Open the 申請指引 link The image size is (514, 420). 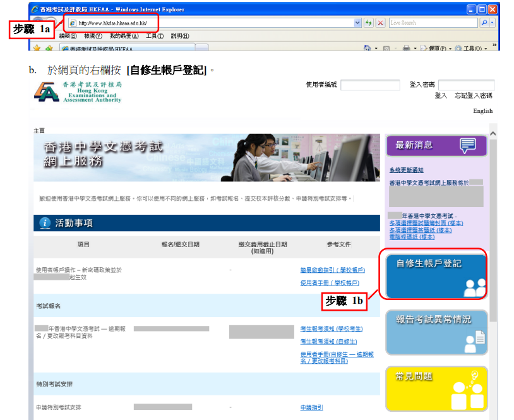coord(312,407)
